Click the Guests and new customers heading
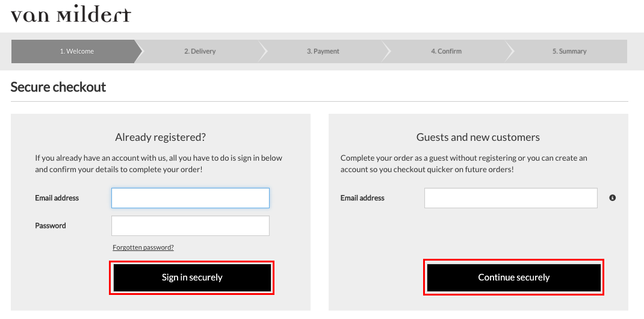The height and width of the screenshot is (319, 644). point(478,137)
